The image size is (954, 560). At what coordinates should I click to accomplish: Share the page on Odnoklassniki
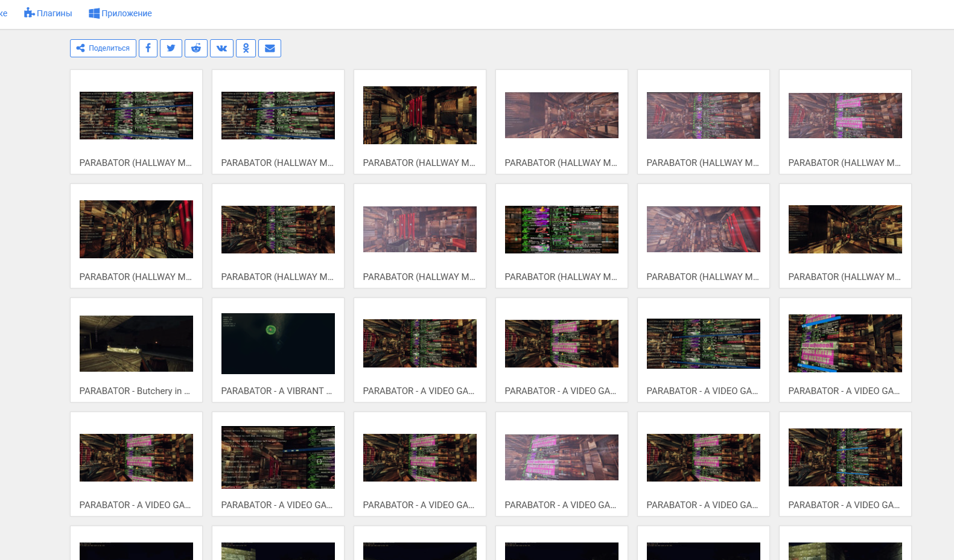[x=246, y=48]
